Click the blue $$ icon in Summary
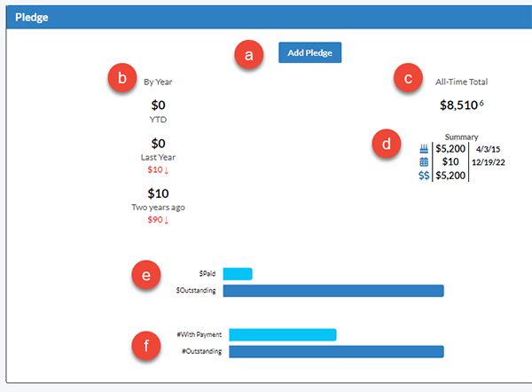 [x=424, y=176]
